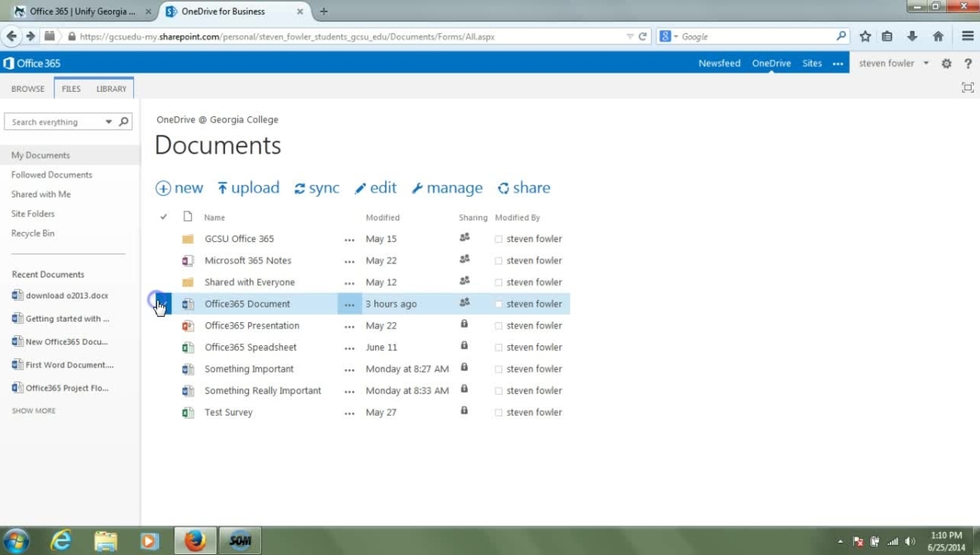The height and width of the screenshot is (555, 980).
Task: Click the new document button
Action: coord(180,188)
